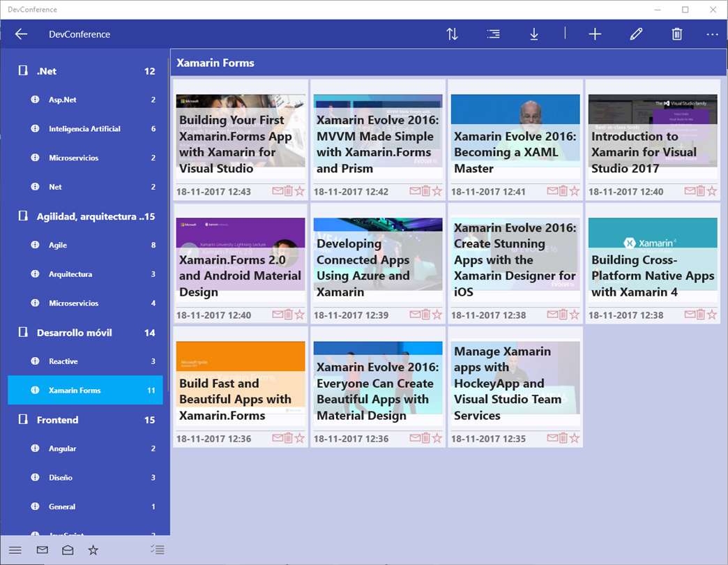
Task: Delete 'Introduction to Xamarin for Visual Studio 2017'
Action: [701, 191]
